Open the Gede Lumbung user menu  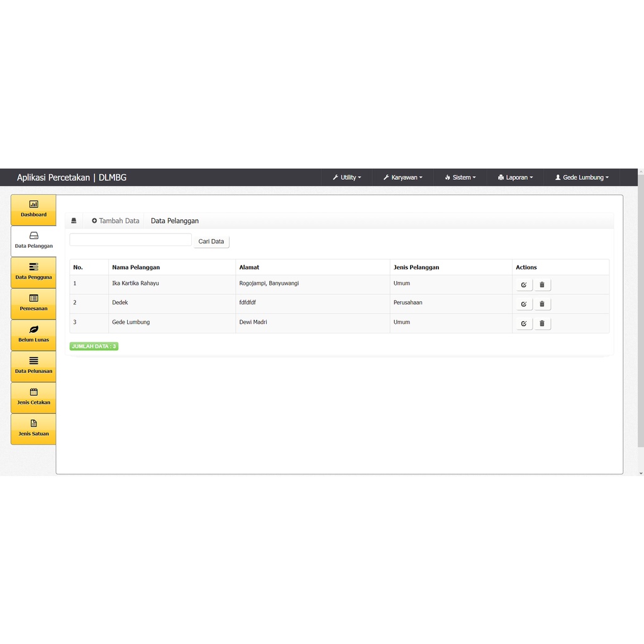pyautogui.click(x=582, y=177)
